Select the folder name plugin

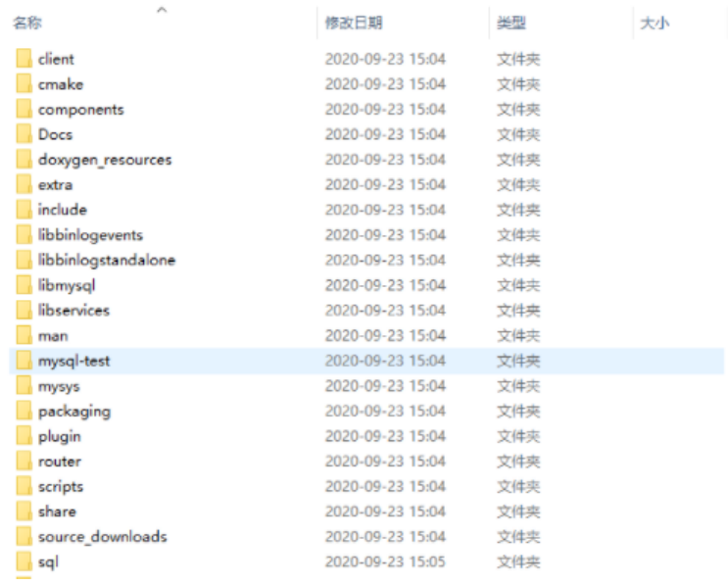60,436
